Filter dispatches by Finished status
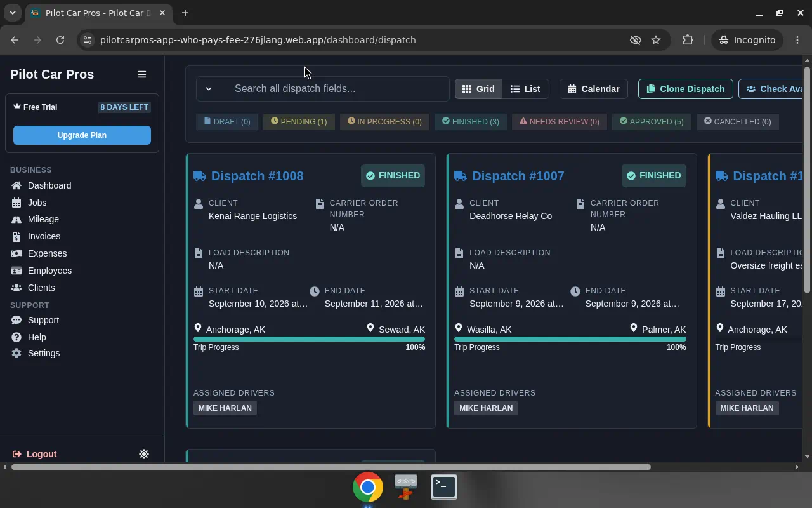The height and width of the screenshot is (508, 812). pos(471,121)
